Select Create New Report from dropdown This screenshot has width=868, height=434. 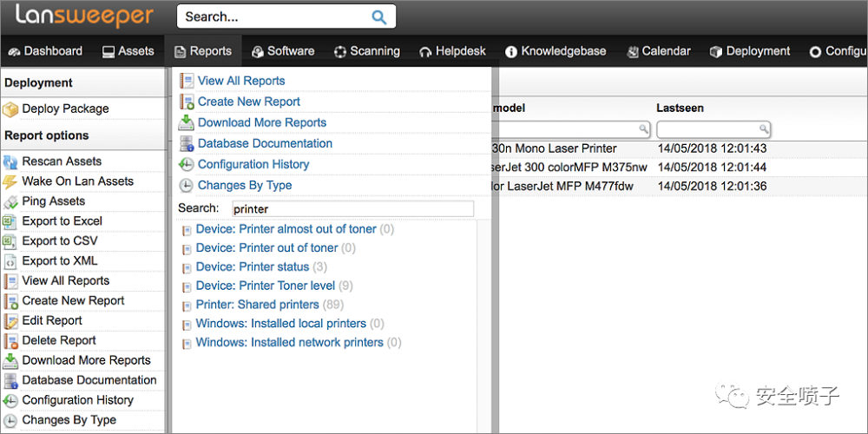pyautogui.click(x=249, y=102)
